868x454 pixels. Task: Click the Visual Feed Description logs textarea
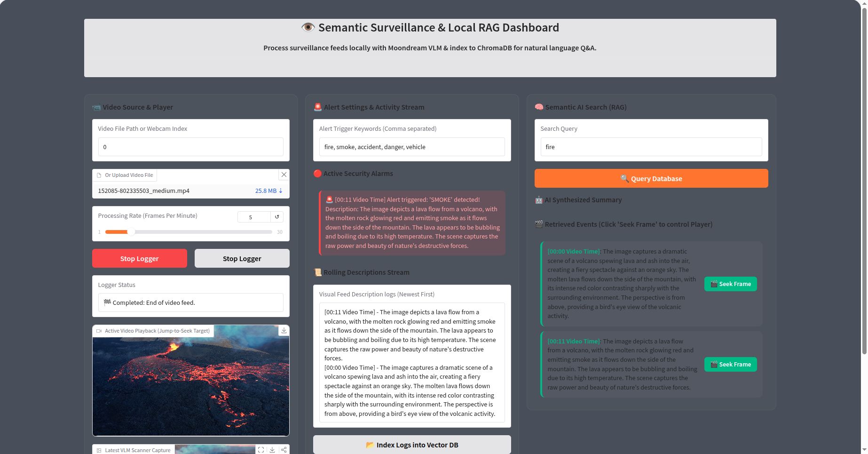(x=412, y=363)
